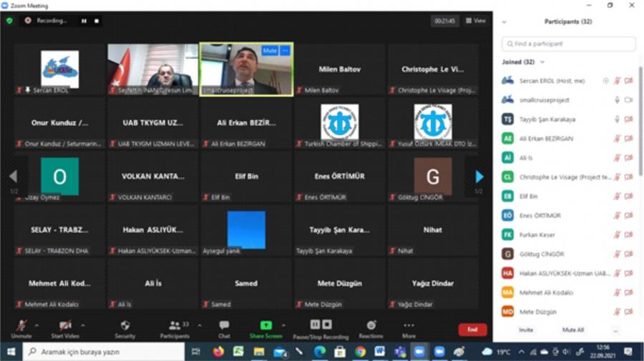Click the green encryption shield icon
Viewport: 644px width, 361px height.
[x=9, y=21]
